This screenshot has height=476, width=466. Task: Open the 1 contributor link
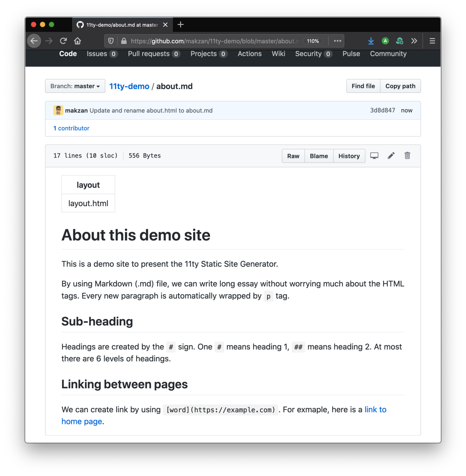pos(71,128)
